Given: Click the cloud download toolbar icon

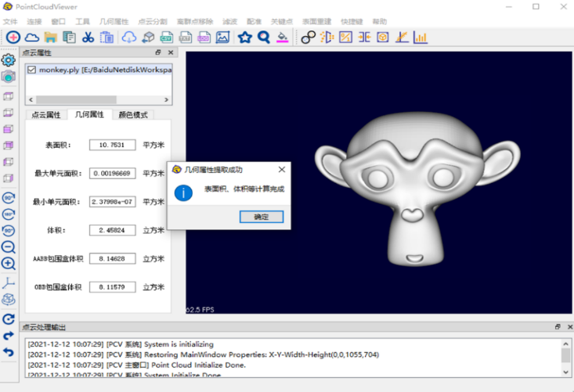Looking at the screenshot, I should tap(129, 38).
